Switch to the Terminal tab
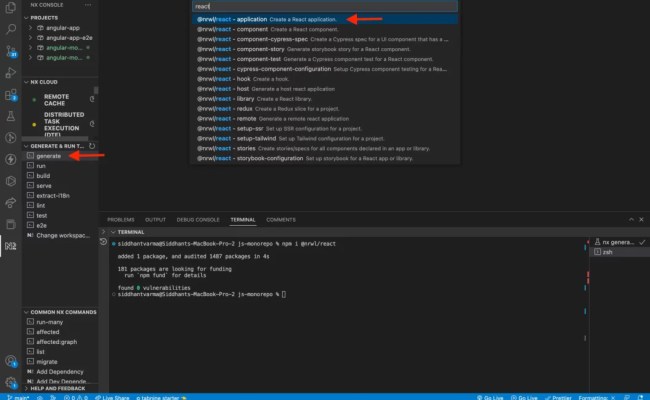The height and width of the screenshot is (400, 650). [x=243, y=220]
